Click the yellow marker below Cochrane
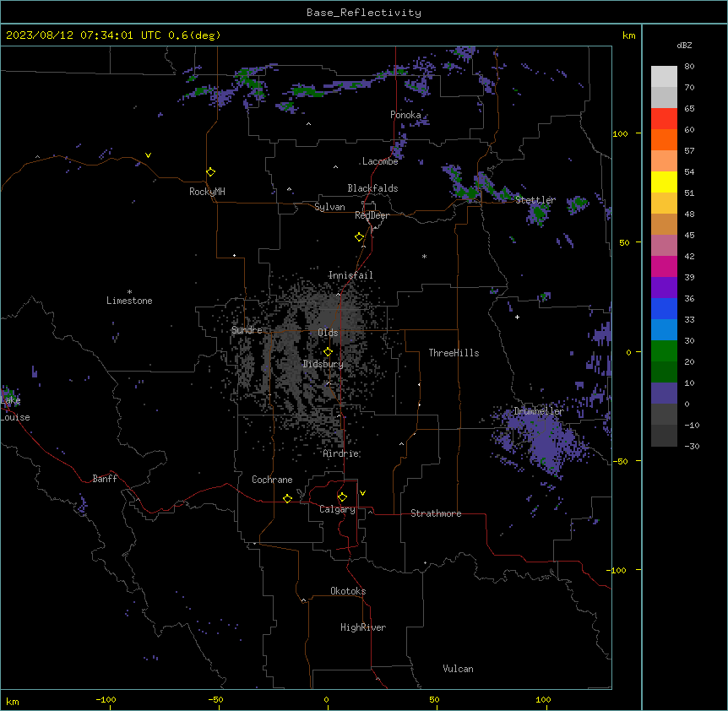The image size is (728, 711). (x=287, y=498)
